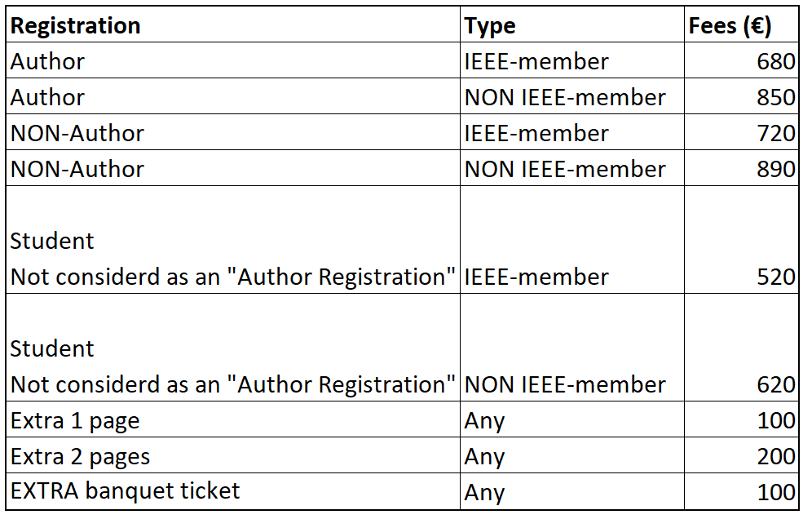The width and height of the screenshot is (812, 519).
Task: Select the Type header cell
Action: point(572,24)
